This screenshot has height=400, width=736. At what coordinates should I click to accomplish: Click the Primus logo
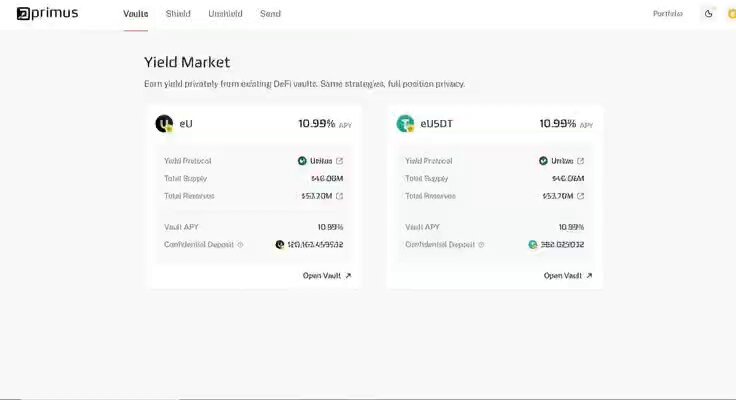click(x=47, y=14)
